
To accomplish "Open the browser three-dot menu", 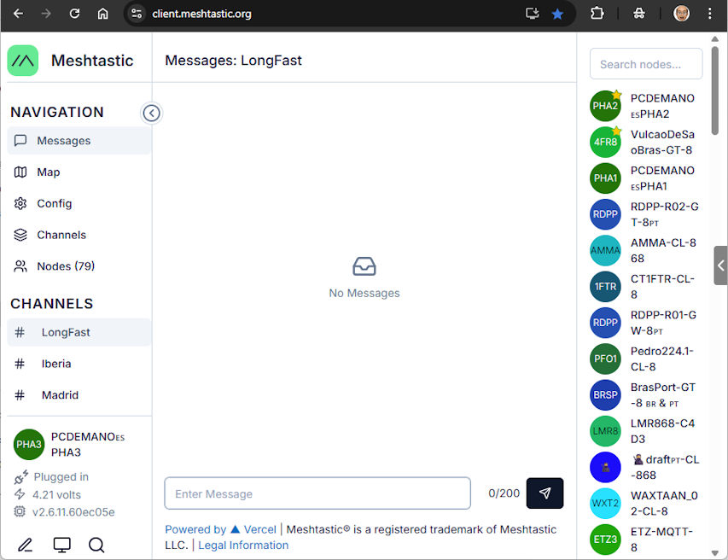I will pos(710,14).
